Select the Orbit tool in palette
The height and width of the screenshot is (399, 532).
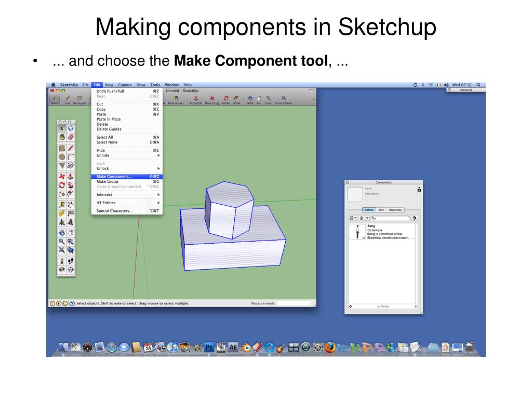pos(62,233)
